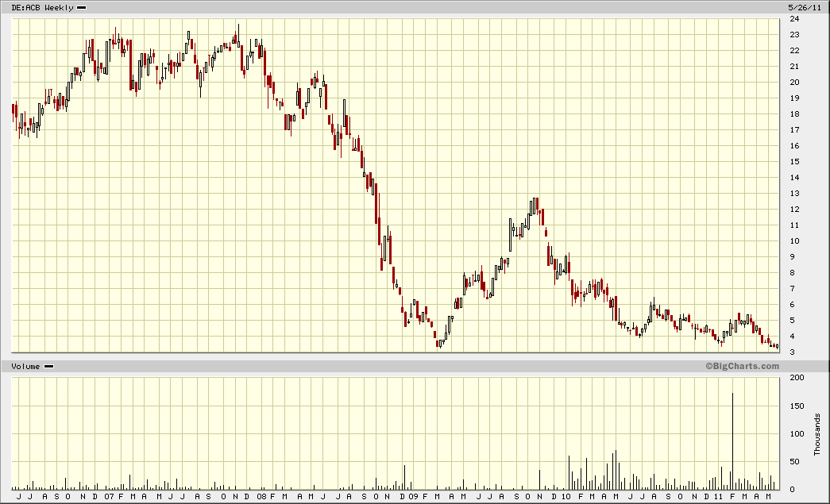Click the 'Volume' panel label
This screenshot has height=504, width=830.
tap(25, 366)
